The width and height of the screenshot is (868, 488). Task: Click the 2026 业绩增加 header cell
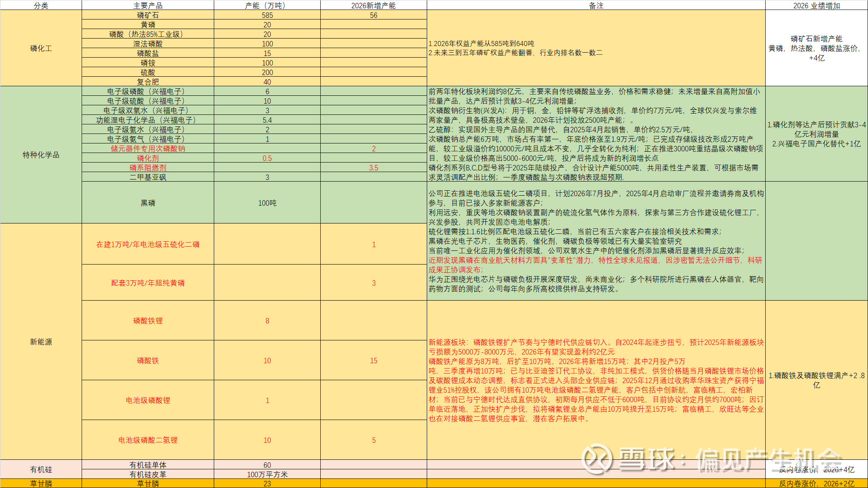point(816,5)
